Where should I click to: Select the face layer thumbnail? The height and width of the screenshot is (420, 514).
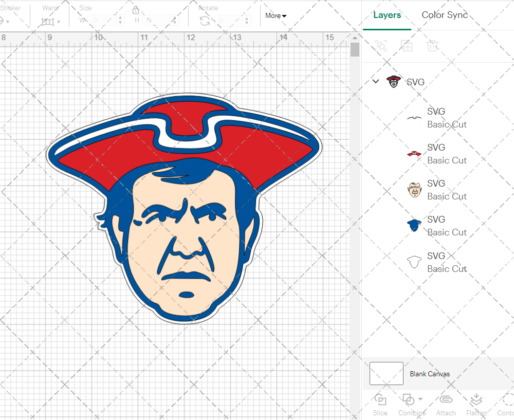[x=414, y=190]
